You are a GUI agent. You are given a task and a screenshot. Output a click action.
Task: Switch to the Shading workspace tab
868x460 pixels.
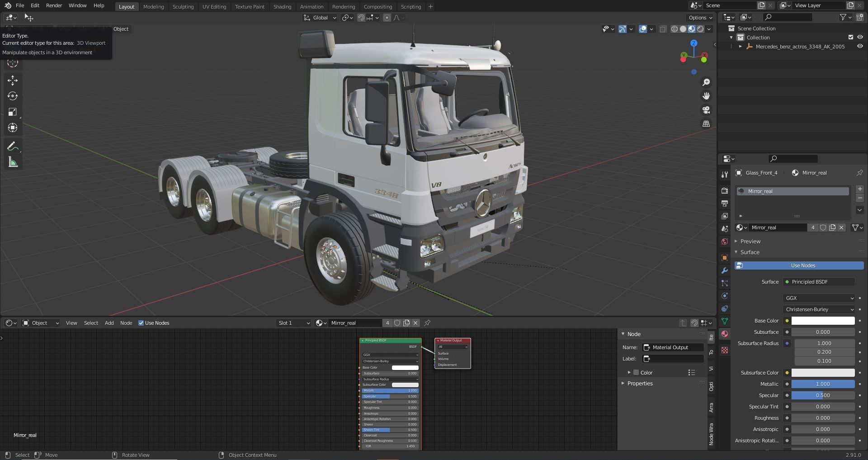point(282,7)
